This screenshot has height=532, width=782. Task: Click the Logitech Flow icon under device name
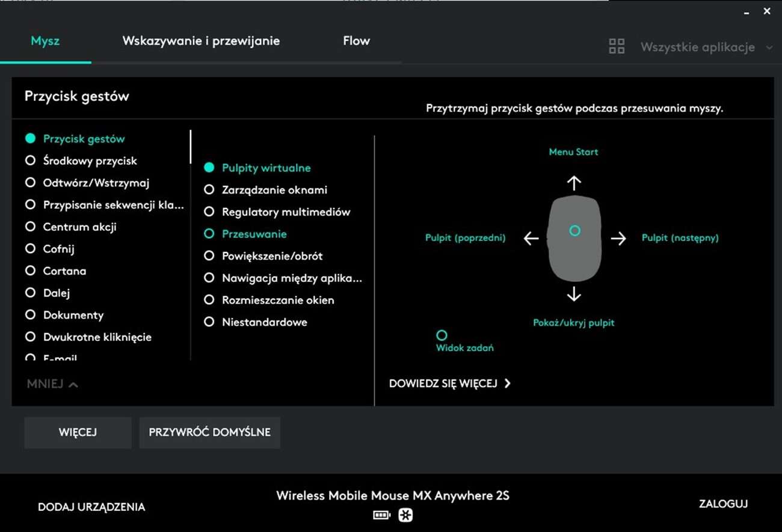coord(405,515)
